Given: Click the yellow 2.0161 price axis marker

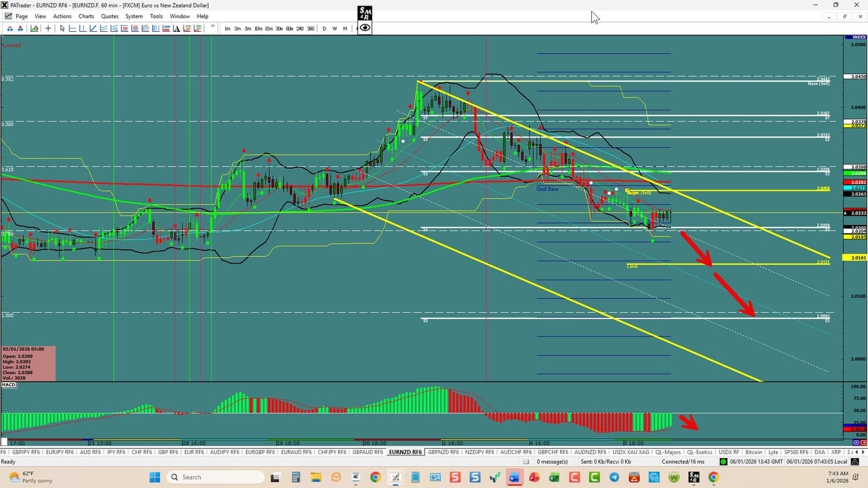Looking at the screenshot, I should click(855, 257).
